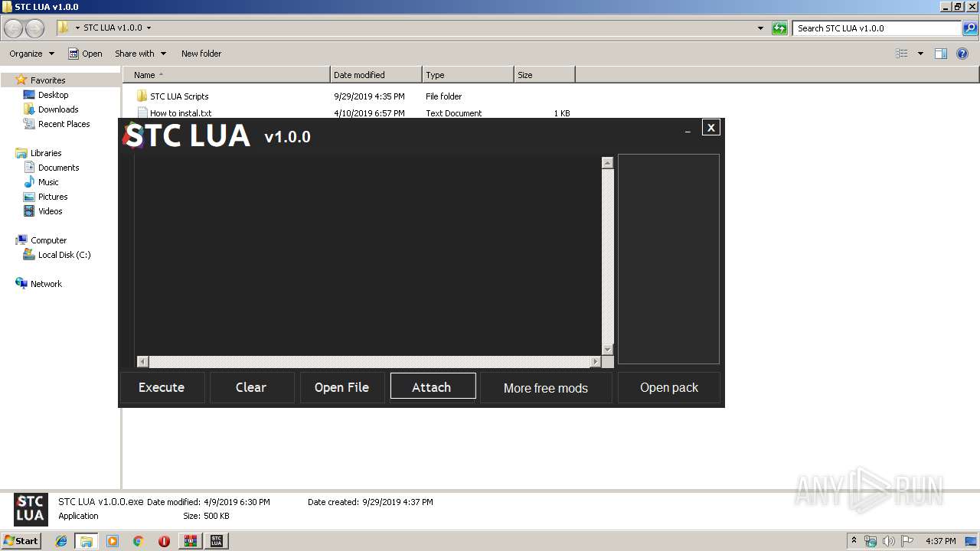This screenshot has height=551, width=980.
Task: Click the Attach button
Action: (x=433, y=386)
